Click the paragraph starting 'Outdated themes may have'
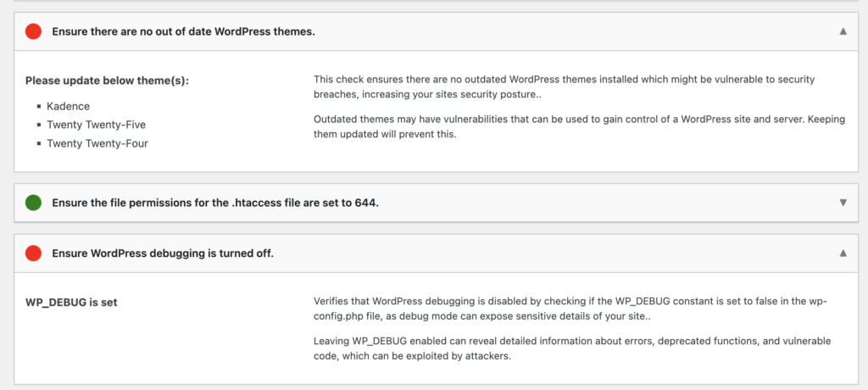The height and width of the screenshot is (390, 868). pyautogui.click(x=579, y=126)
